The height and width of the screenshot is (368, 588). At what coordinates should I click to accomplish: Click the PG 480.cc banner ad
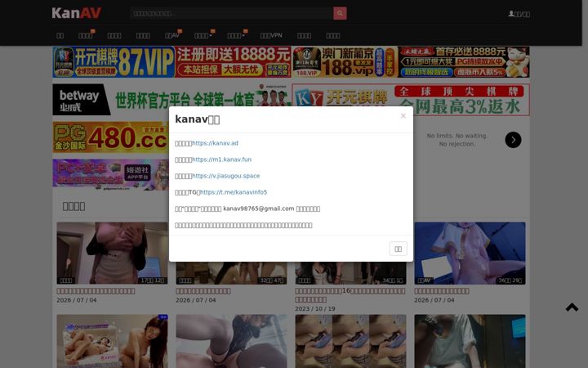point(110,137)
